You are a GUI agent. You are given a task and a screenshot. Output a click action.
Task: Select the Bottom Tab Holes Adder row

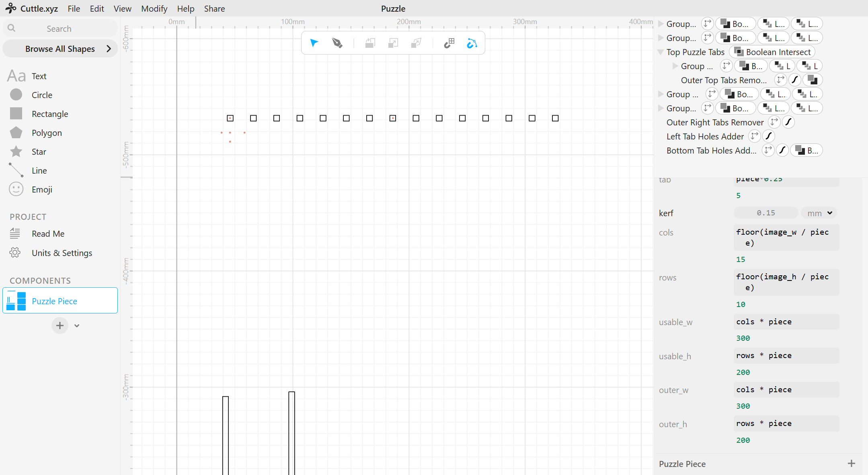[x=711, y=150]
